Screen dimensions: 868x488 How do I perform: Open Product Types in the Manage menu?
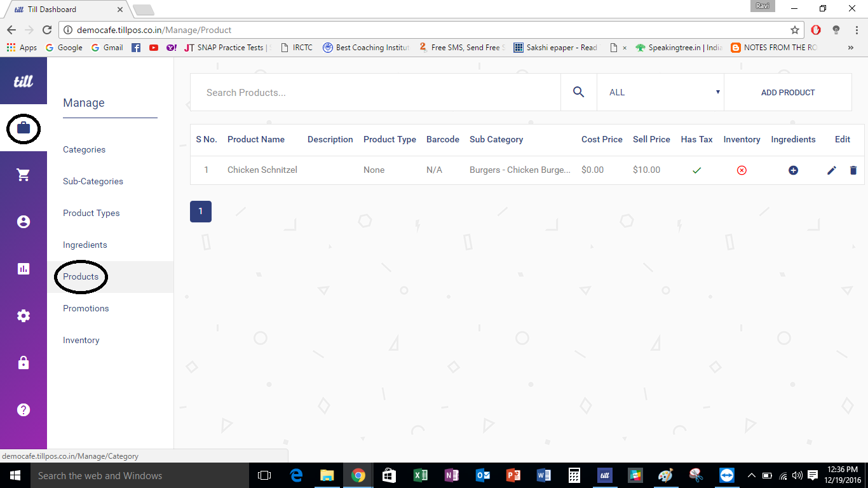(92, 213)
